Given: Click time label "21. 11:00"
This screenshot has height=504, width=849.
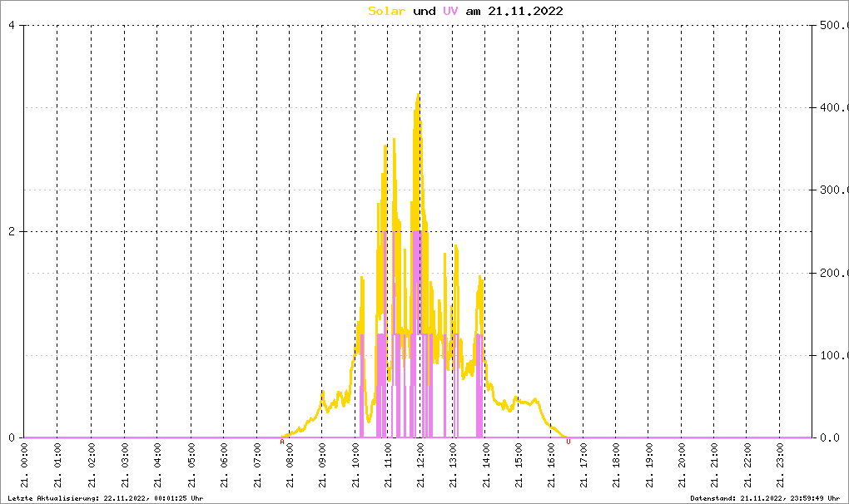Looking at the screenshot, I should 388,465.
